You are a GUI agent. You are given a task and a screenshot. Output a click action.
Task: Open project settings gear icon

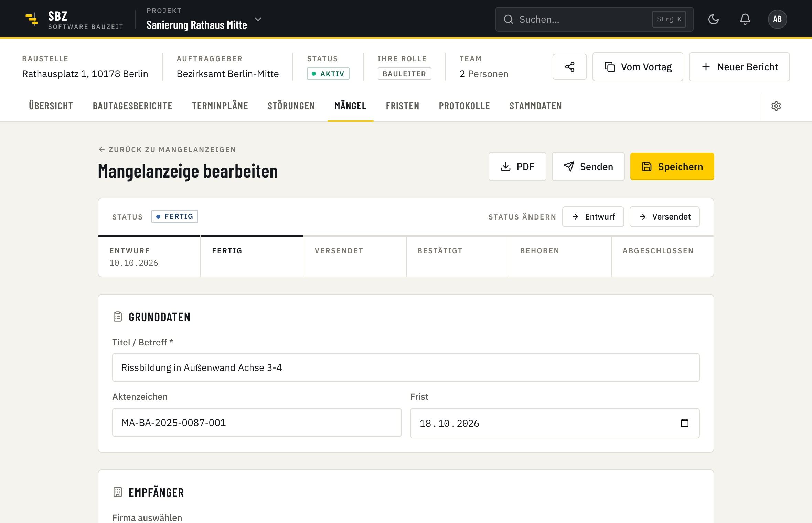[776, 106]
